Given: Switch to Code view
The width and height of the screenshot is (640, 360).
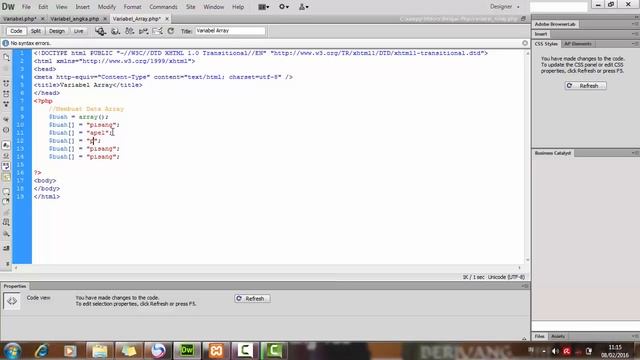Looking at the screenshot, I should pos(16,31).
